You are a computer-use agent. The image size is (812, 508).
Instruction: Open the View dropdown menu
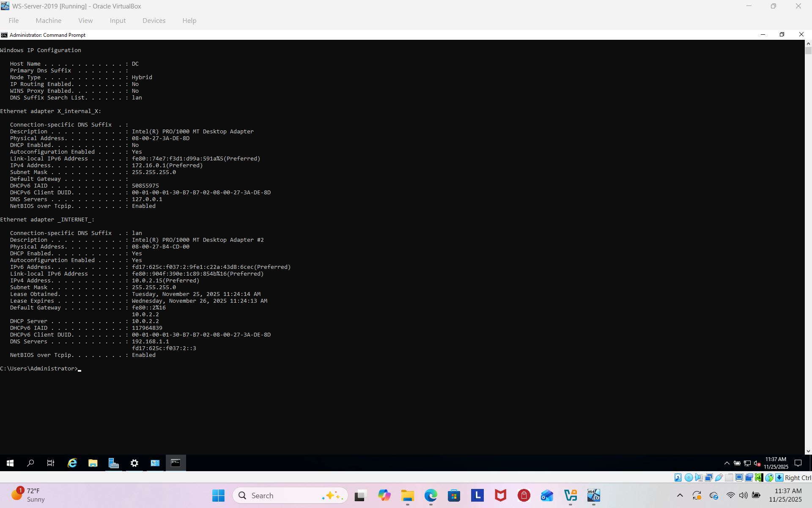click(85, 20)
